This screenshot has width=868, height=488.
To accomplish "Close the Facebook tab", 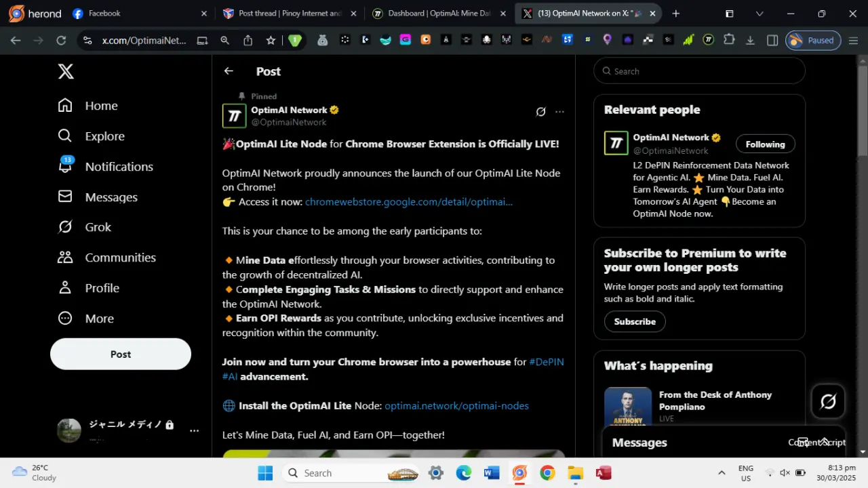I will [204, 14].
